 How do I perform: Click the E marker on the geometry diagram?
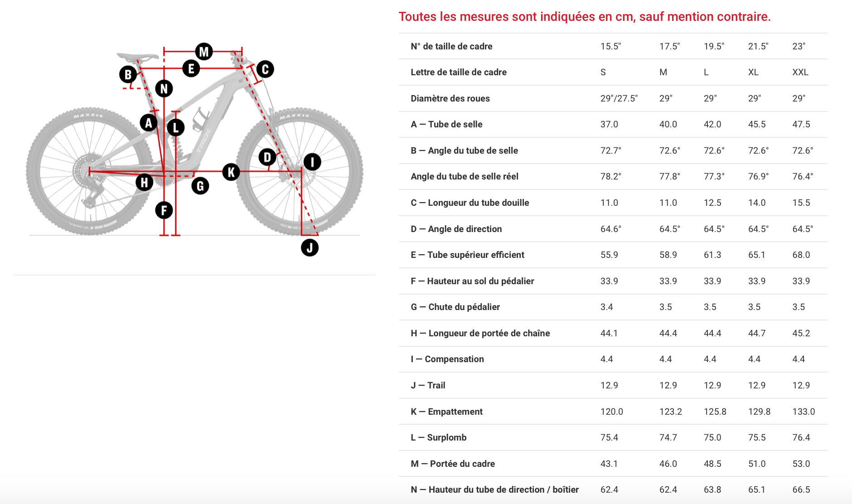(x=191, y=68)
